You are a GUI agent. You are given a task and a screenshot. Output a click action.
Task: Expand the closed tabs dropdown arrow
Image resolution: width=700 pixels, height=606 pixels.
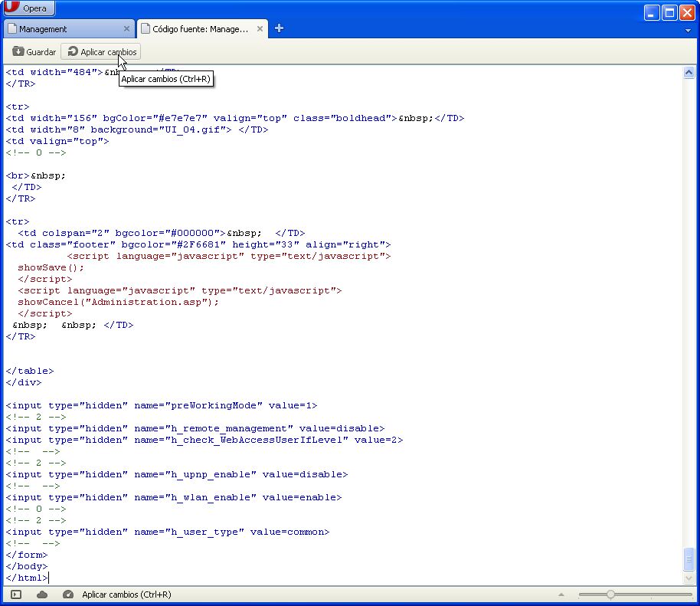tap(688, 31)
